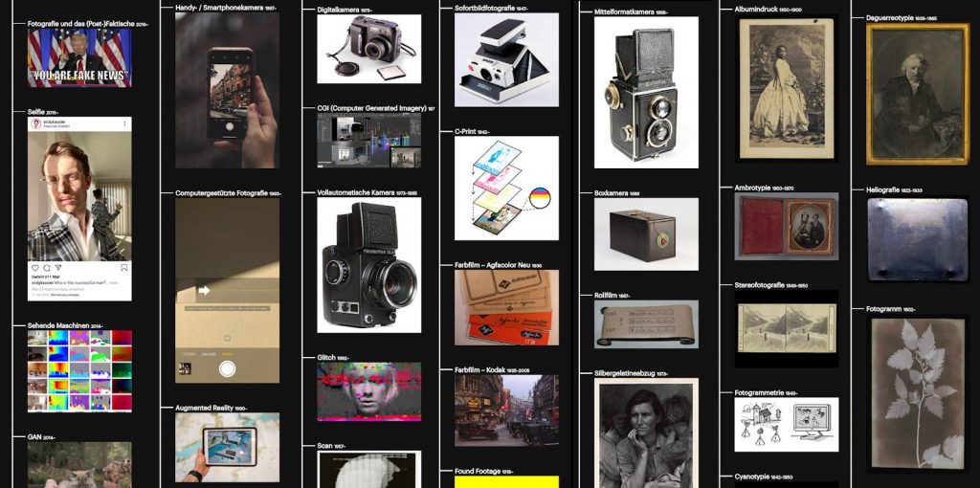Select the twin-lens Mittelformatkamera image
The height and width of the screenshot is (488, 980).
click(646, 93)
